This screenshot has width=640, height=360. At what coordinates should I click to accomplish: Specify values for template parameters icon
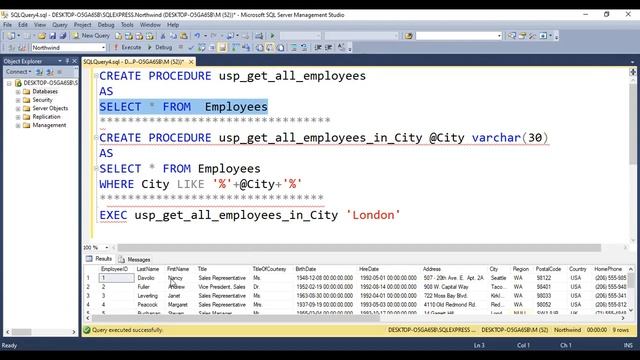coord(341,48)
